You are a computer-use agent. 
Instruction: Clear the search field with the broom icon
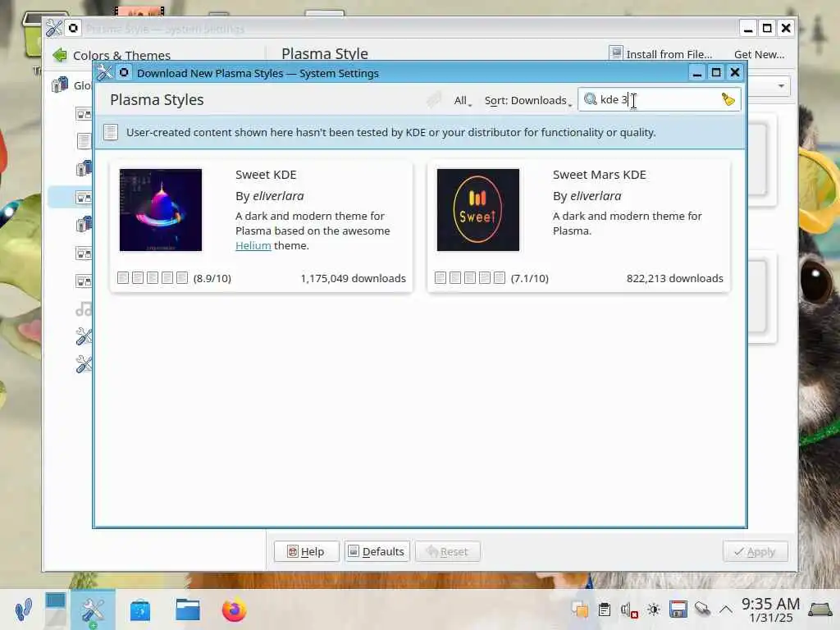tap(728, 99)
